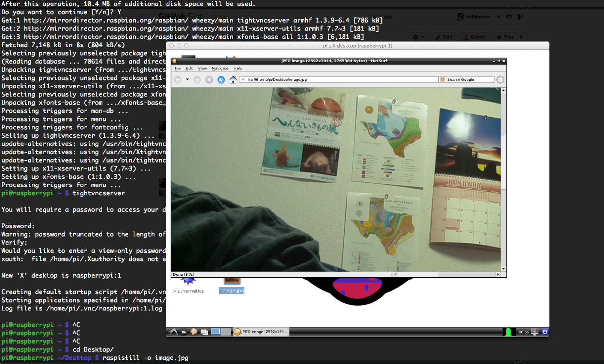Select the JPEG image window button in taskbar
Screen dimensions: 604x364
coord(260,332)
